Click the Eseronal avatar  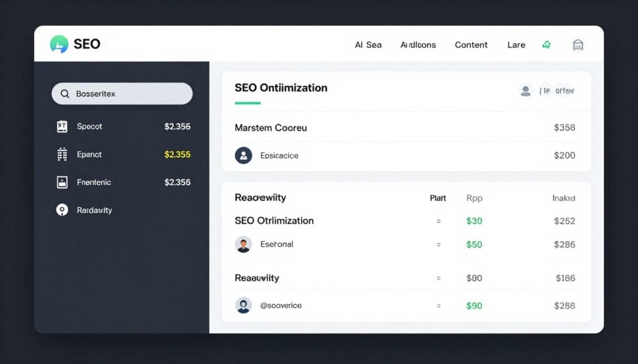pos(244,244)
